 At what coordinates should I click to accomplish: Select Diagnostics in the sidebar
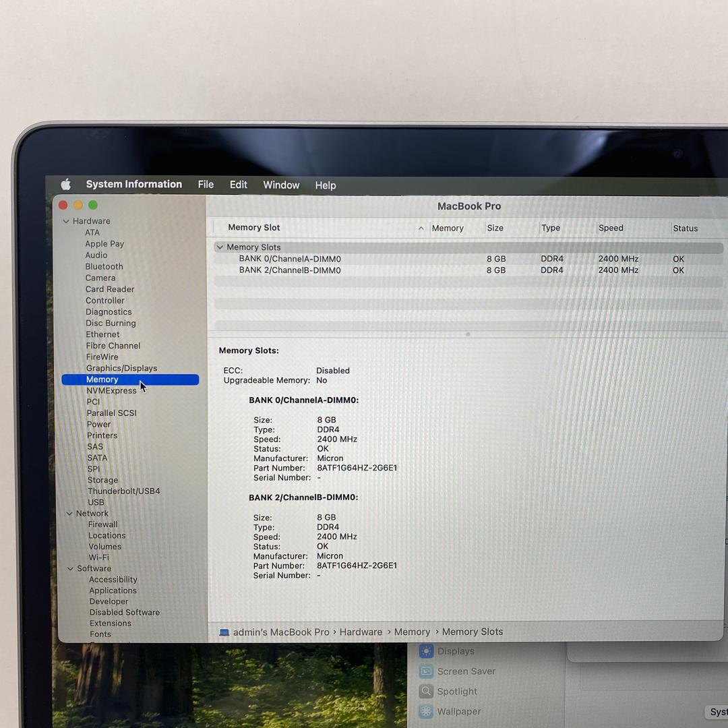pos(109,312)
